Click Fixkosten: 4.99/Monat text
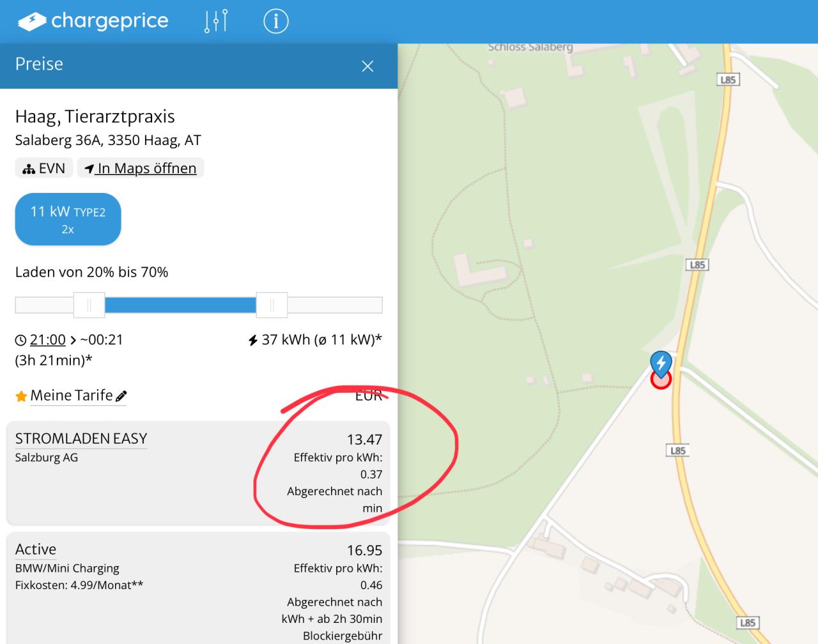This screenshot has width=818, height=644. (x=79, y=585)
